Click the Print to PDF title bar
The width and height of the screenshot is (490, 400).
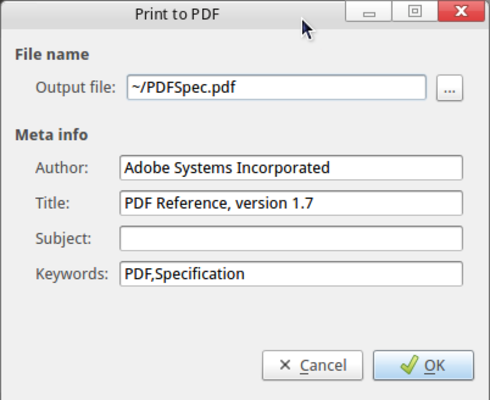tap(177, 14)
